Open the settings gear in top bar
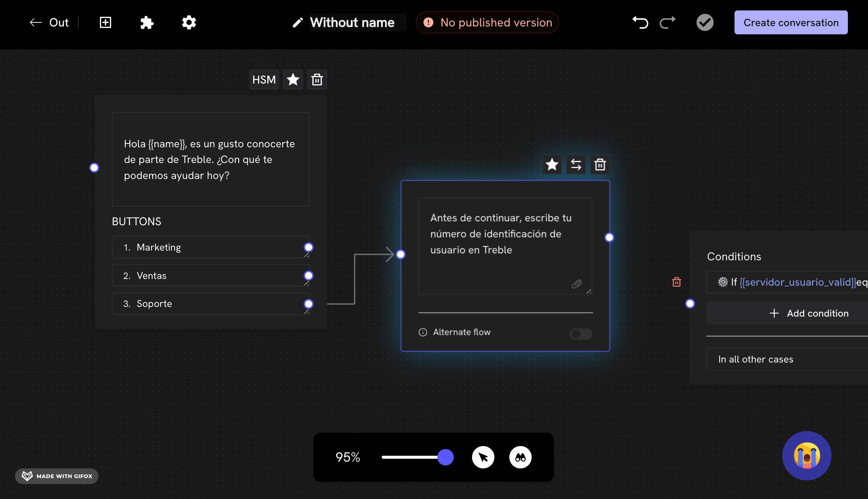The height and width of the screenshot is (499, 868). (189, 22)
